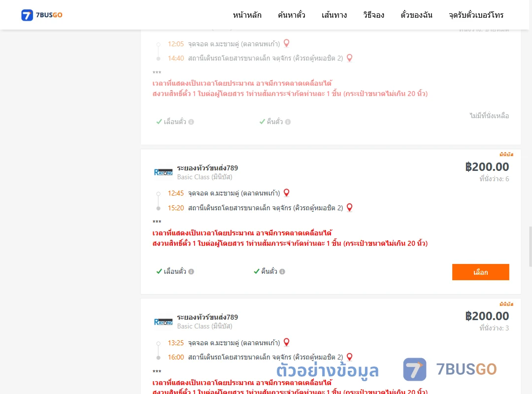Click Rayong operator logo on 13:25 trip
The image size is (532, 394).
pos(163,322)
